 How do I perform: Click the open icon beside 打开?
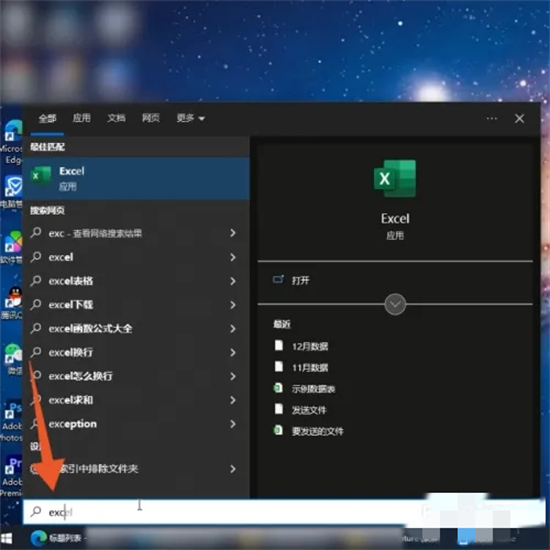pyautogui.click(x=278, y=280)
